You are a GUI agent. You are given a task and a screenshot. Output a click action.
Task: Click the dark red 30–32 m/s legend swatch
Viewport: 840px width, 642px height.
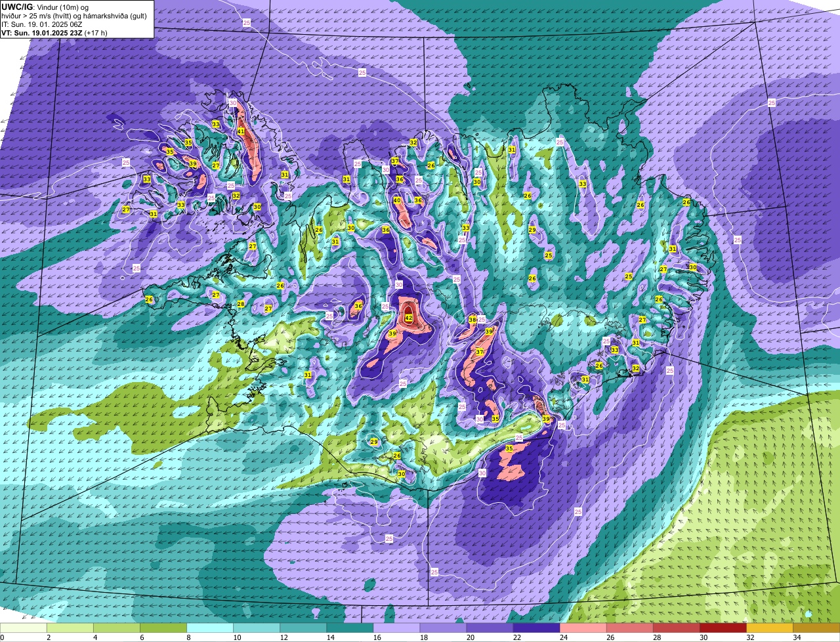point(723,628)
